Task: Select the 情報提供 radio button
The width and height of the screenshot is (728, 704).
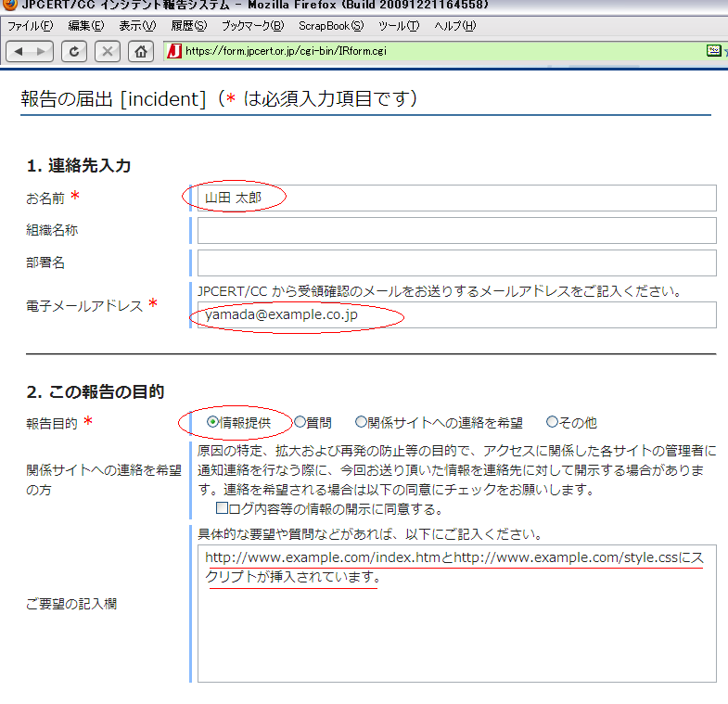Action: pos(212,422)
